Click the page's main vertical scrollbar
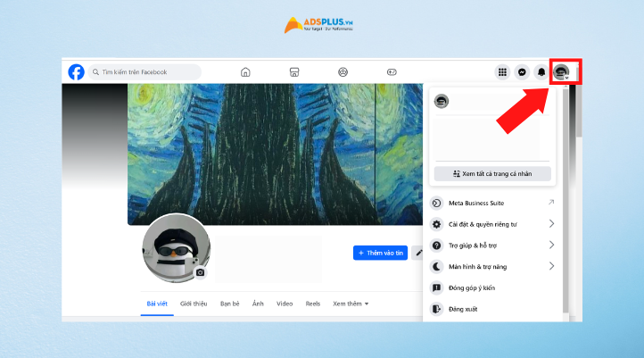644x358 pixels. (579, 111)
